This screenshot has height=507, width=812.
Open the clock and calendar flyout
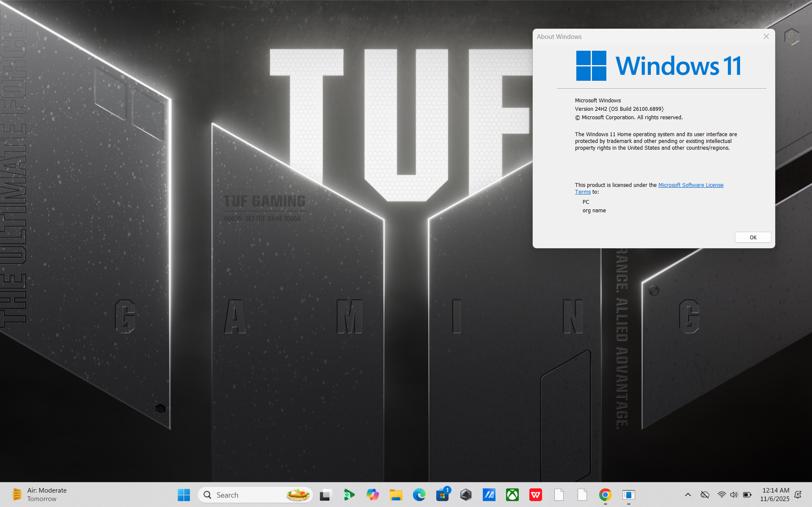(775, 495)
